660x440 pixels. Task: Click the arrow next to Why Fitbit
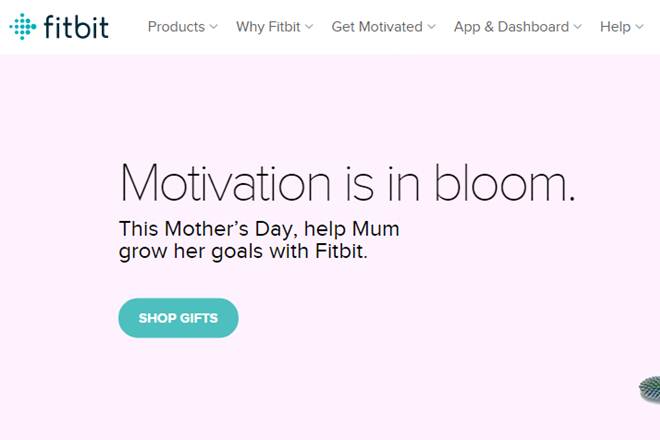point(309,27)
